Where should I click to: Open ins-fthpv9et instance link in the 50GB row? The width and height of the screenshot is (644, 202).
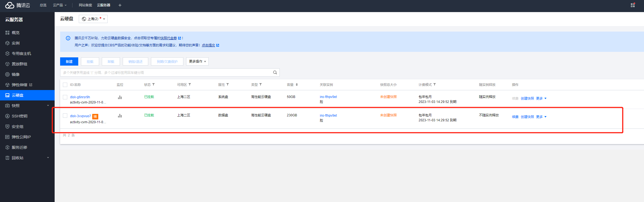tap(328, 97)
